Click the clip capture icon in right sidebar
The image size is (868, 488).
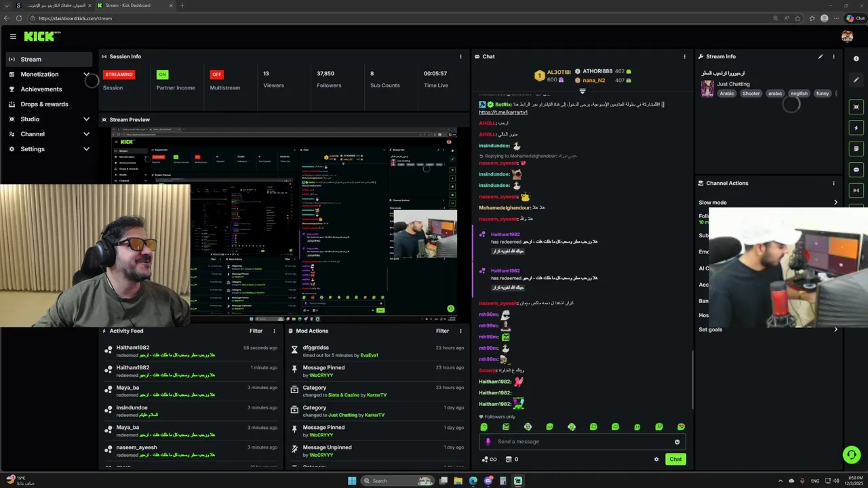click(856, 107)
